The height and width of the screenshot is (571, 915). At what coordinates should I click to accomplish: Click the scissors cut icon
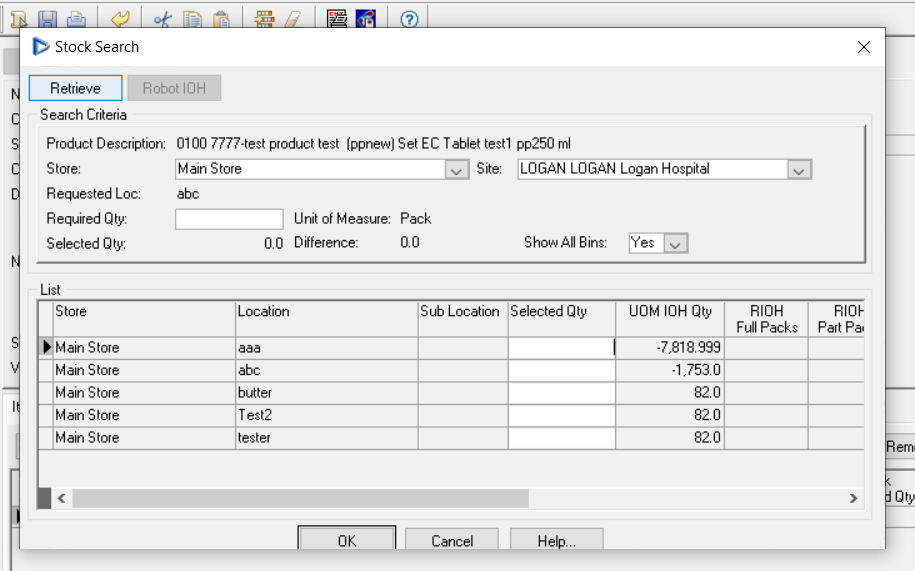(x=163, y=18)
